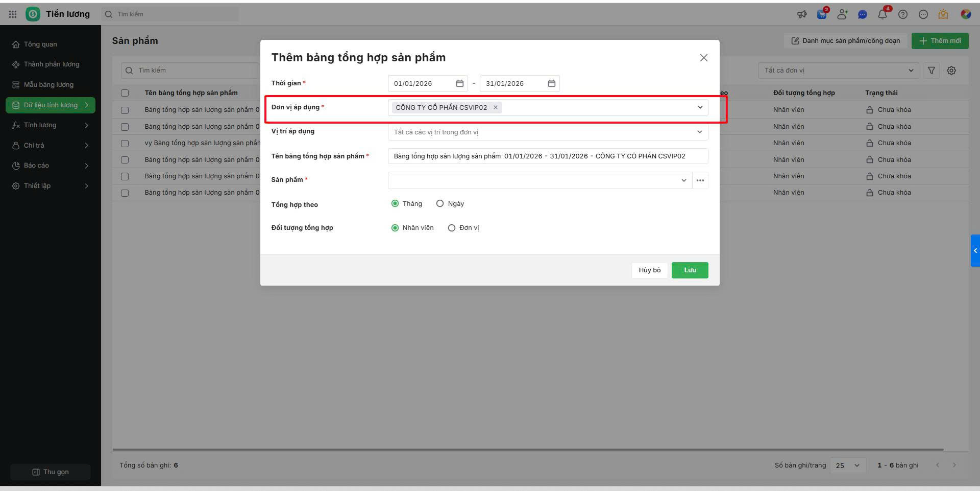This screenshot has height=491, width=980.
Task: Choose the Tháng radio option
Action: [395, 203]
